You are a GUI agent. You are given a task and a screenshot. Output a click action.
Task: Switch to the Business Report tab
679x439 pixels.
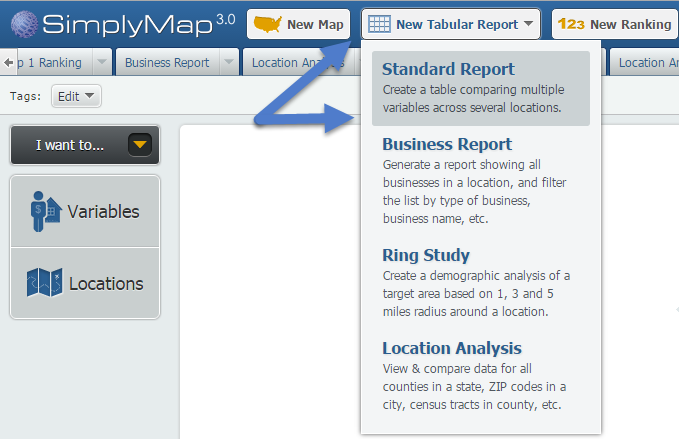pyautogui.click(x=167, y=63)
